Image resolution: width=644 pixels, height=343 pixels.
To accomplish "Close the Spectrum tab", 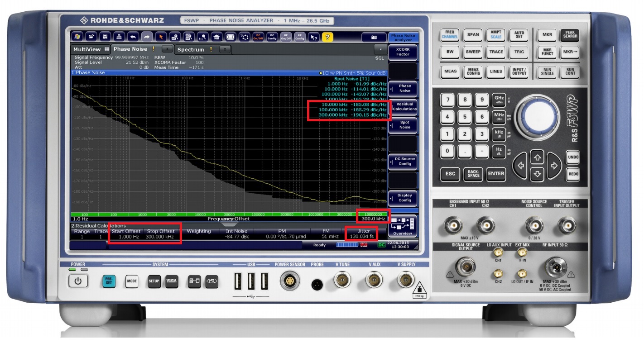I will (225, 49).
